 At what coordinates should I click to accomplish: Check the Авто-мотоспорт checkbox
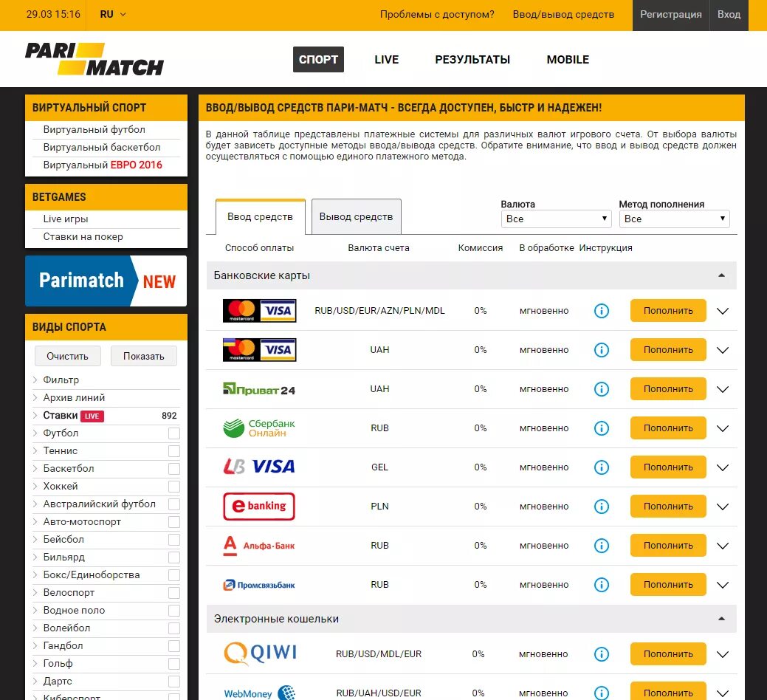point(174,522)
